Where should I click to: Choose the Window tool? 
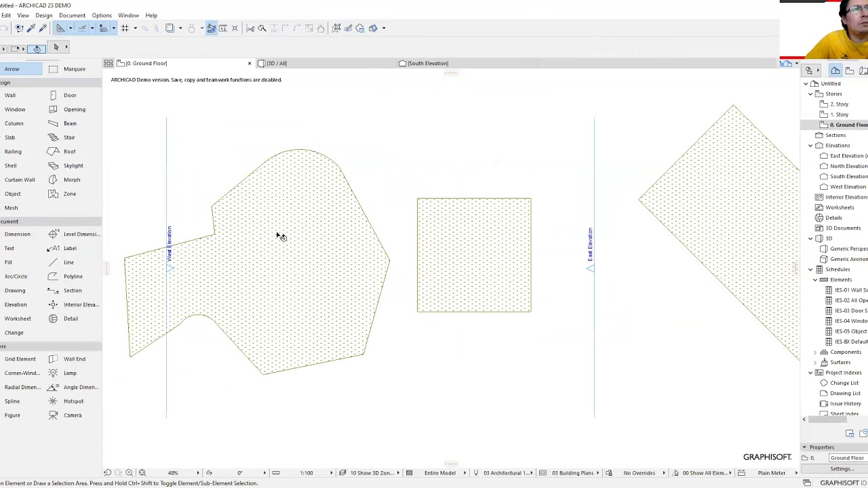14,110
